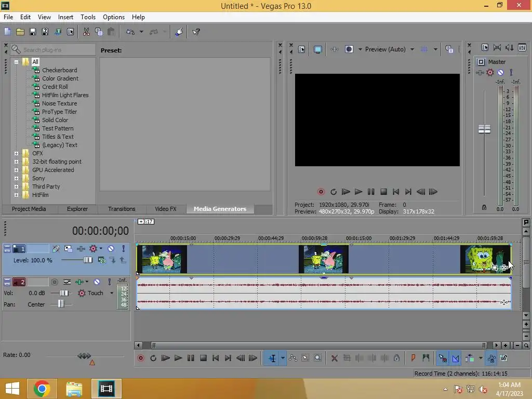Screen dimensions: 532x399
Task: Switch to the Project Media tab
Action: (29, 209)
